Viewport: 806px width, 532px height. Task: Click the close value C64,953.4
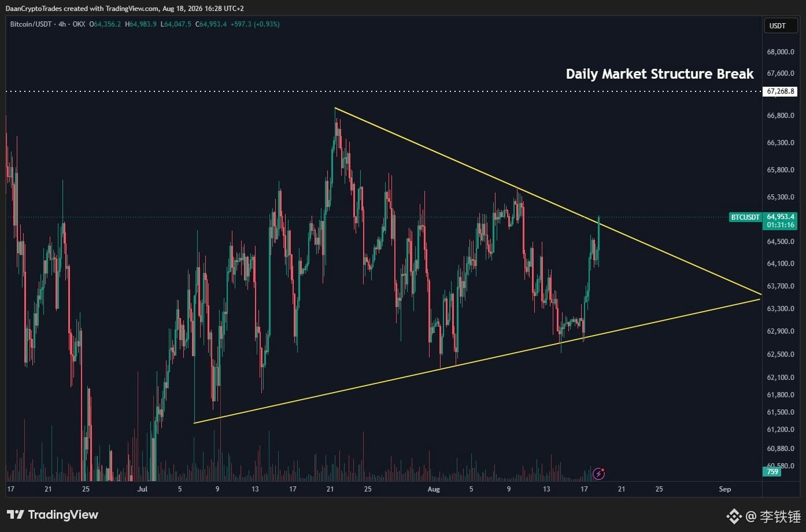[211, 24]
